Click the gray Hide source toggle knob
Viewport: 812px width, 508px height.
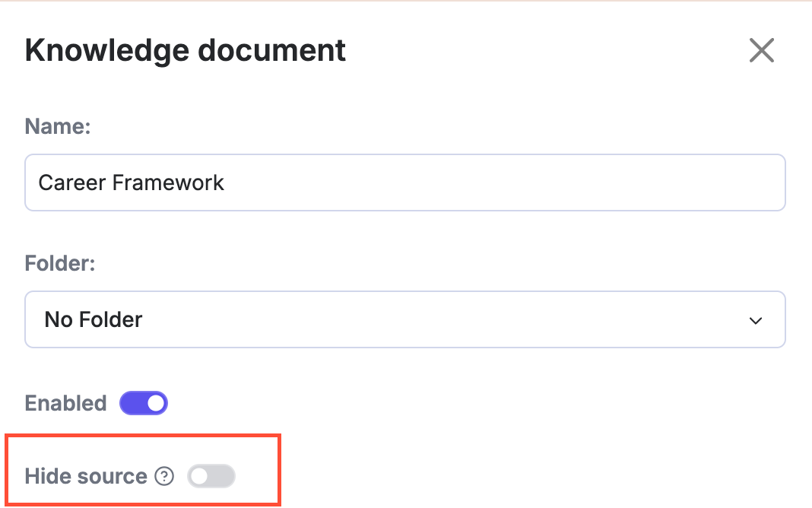coord(199,476)
